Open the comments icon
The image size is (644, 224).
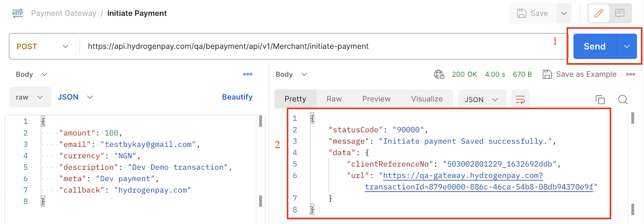point(620,13)
